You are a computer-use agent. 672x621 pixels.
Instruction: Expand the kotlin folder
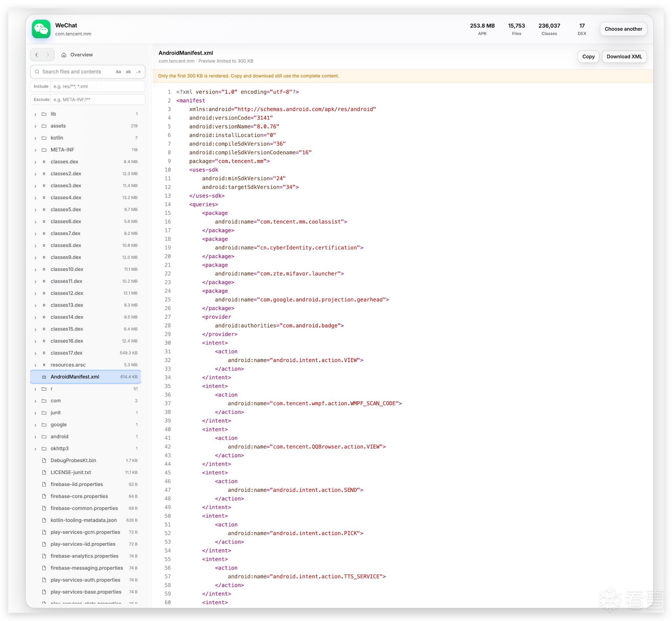pyautogui.click(x=35, y=138)
